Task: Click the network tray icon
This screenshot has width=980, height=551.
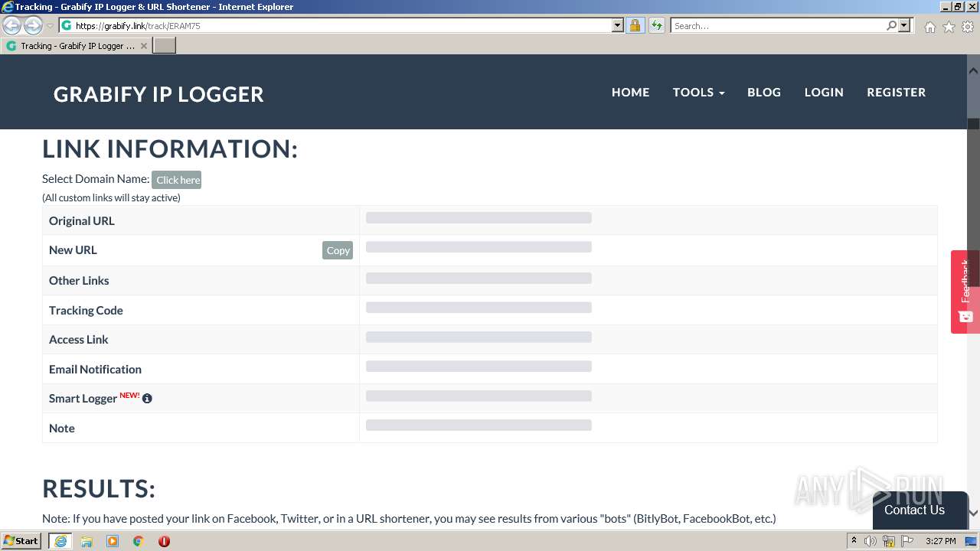Action: [x=889, y=541]
